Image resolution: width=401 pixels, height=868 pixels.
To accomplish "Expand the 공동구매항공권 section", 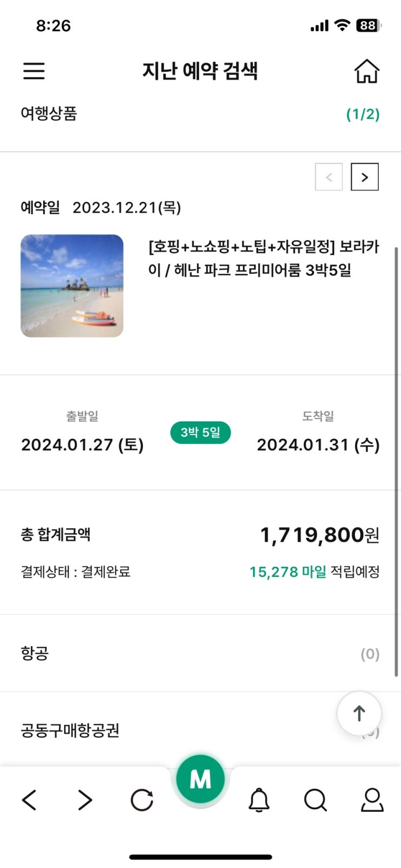I will [162, 730].
